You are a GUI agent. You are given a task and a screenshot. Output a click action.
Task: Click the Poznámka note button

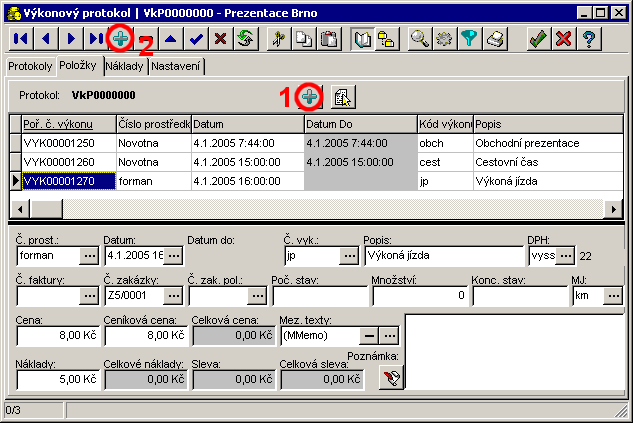point(390,376)
